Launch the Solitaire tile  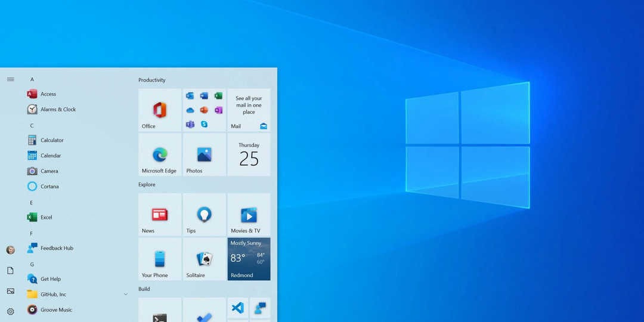pos(204,259)
